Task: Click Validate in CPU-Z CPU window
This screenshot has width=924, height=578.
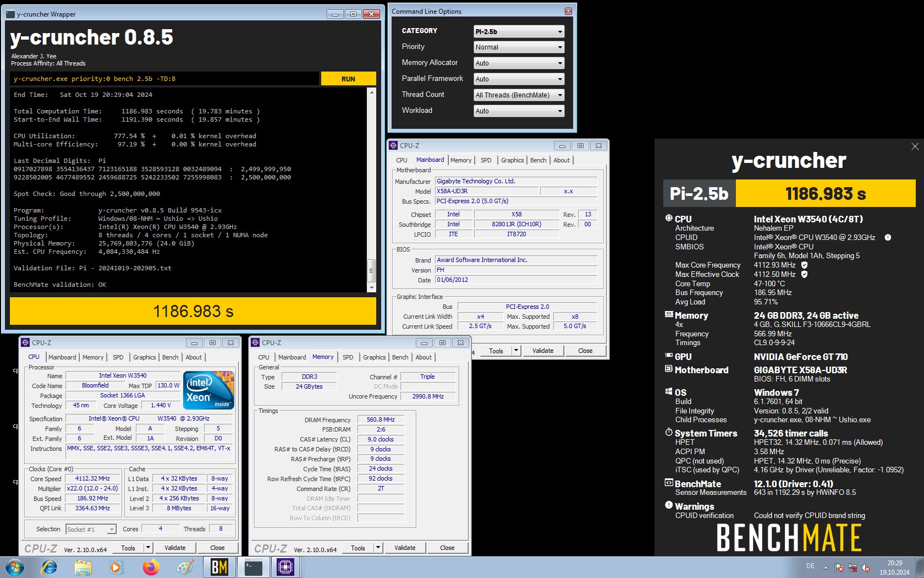Action: 175,548
